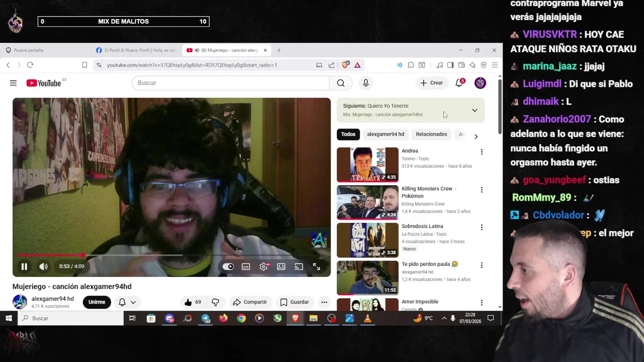Screen dimensions: 644x362
Task: Click the Windows taskbar Buscar search box
Action: point(70,318)
